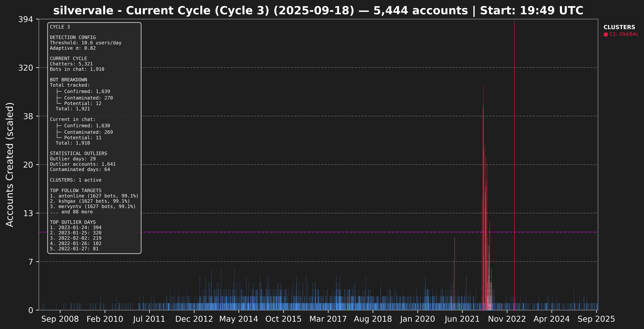Select the 'STATISTICAL OUTLIERS' heading
The width and height of the screenshot is (644, 329).
click(x=78, y=154)
